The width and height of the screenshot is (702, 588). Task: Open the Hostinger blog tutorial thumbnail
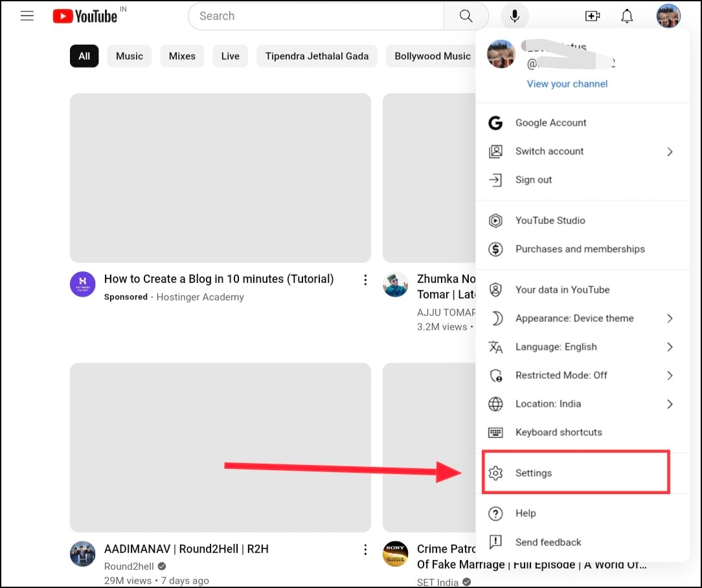pyautogui.click(x=220, y=178)
